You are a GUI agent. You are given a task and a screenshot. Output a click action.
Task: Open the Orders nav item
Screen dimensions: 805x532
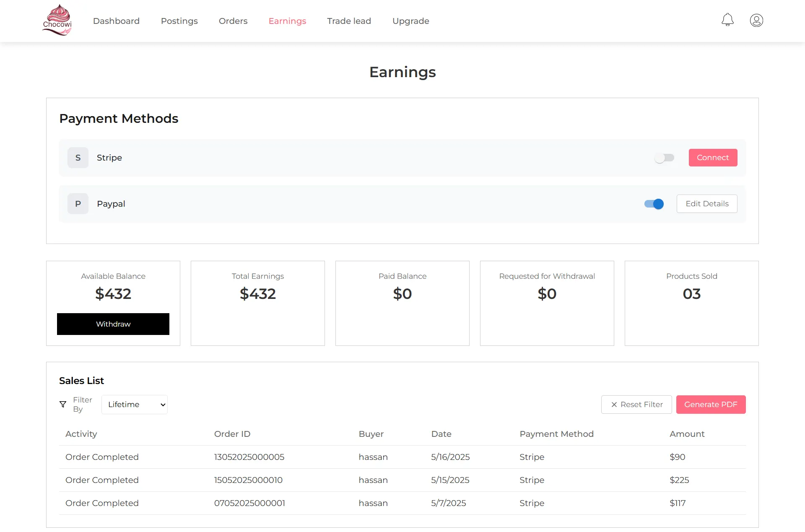click(233, 21)
